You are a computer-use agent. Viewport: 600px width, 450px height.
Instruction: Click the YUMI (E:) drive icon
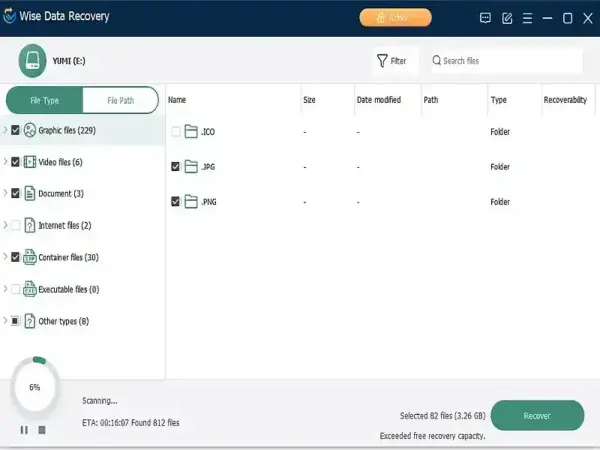point(33,61)
